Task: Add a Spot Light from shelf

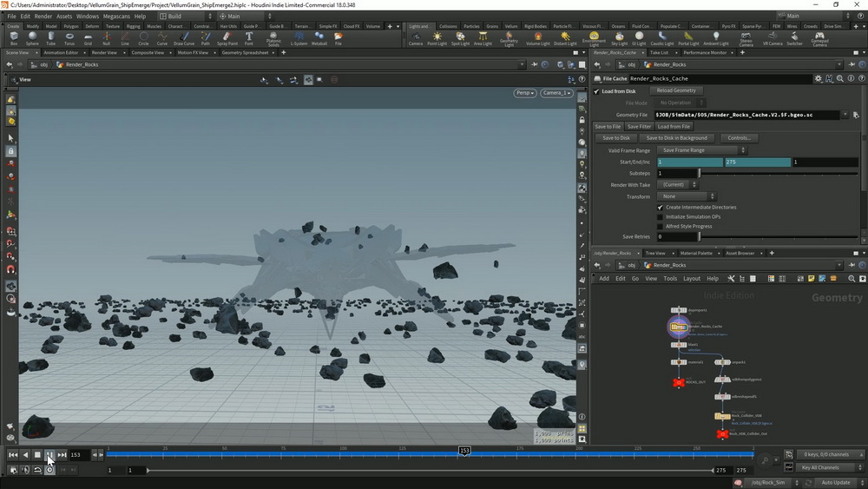Action: tap(460, 38)
